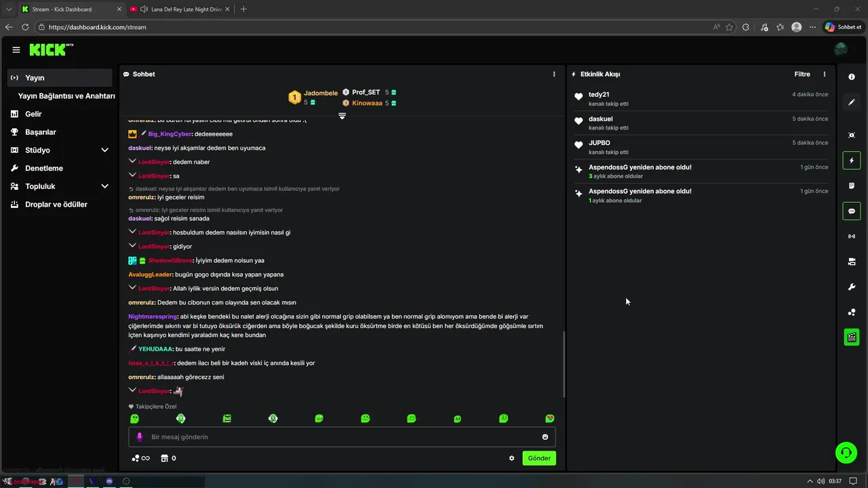This screenshot has height=488, width=868.
Task: Open chat settings gear beside Gönder
Action: 511,458
